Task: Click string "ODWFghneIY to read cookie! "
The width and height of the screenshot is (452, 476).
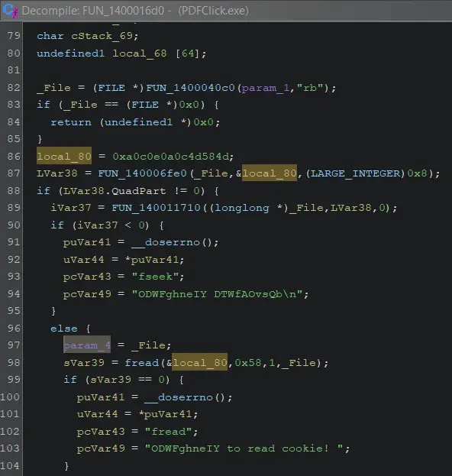Action: click(x=244, y=448)
